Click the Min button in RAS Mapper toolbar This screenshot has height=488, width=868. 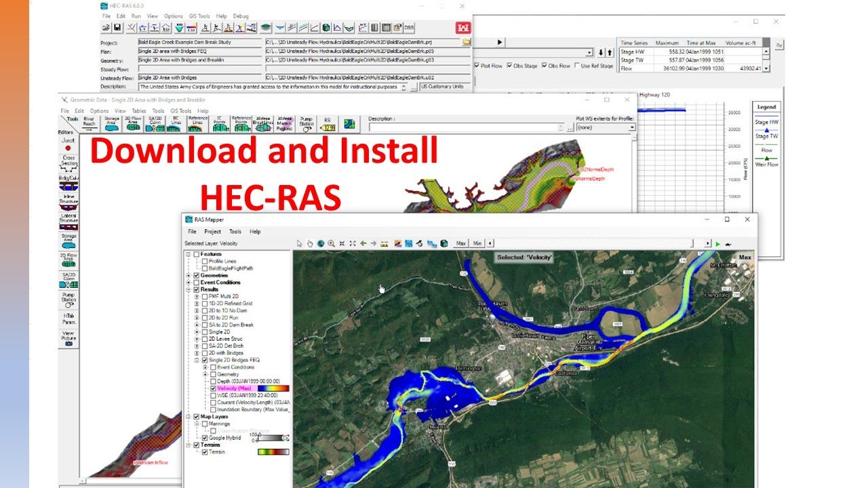point(477,243)
